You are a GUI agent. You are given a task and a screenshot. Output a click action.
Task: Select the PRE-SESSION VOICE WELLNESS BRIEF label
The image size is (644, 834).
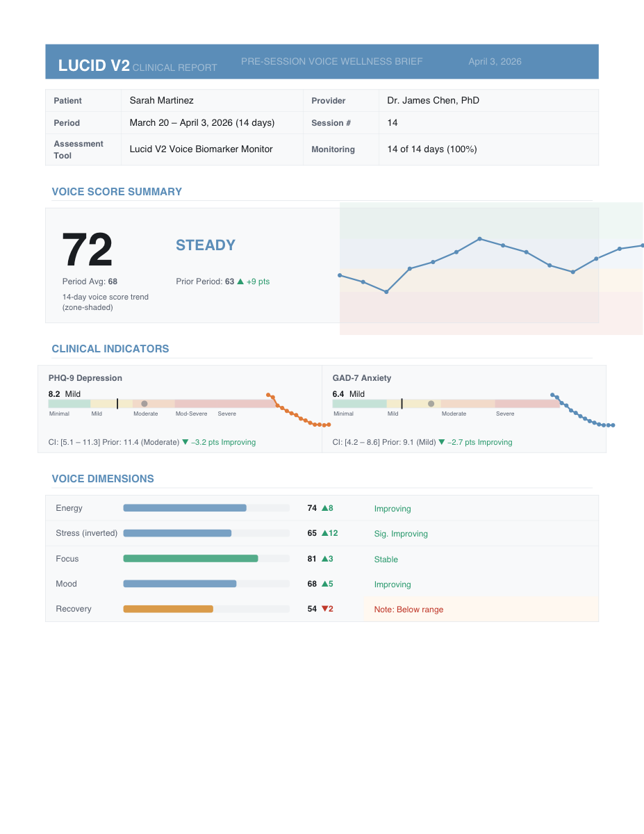point(332,61)
